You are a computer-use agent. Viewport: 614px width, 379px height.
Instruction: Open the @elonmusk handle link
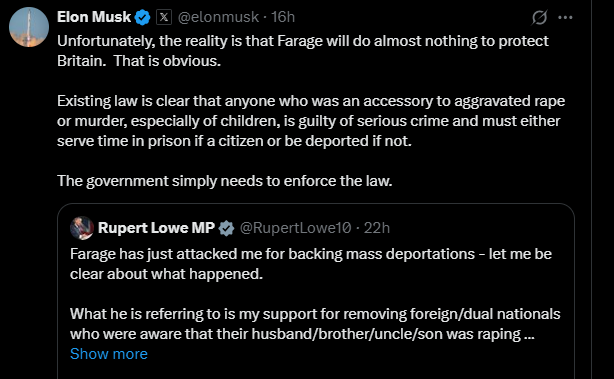pyautogui.click(x=218, y=17)
